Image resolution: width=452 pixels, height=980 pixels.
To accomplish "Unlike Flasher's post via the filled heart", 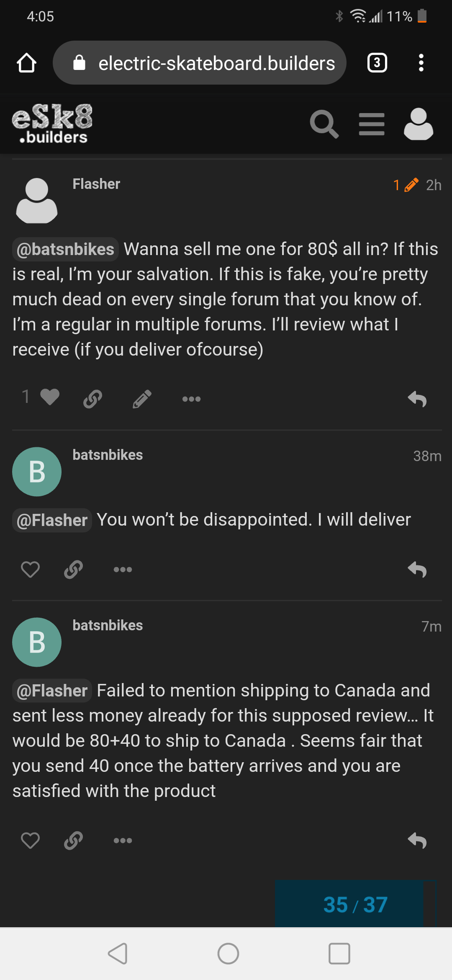I will 49,397.
